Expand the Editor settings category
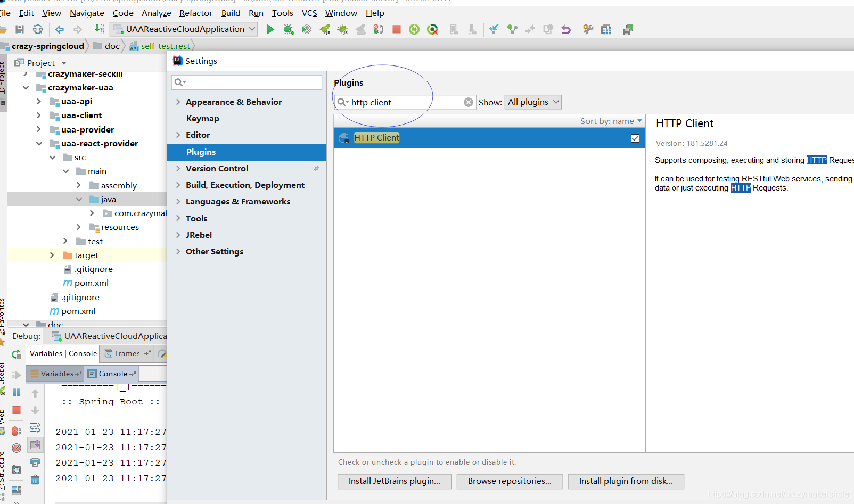This screenshot has width=854, height=504. coord(178,135)
